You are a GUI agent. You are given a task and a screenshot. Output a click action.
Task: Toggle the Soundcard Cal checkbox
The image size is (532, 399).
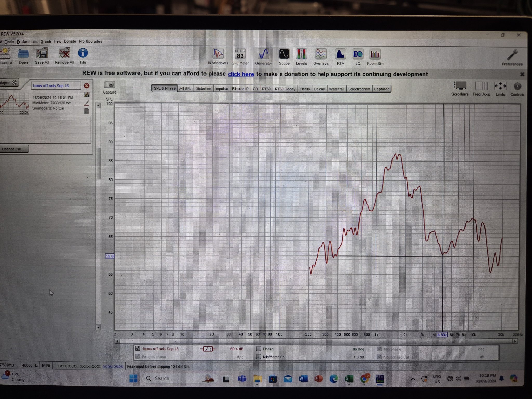[x=380, y=357]
